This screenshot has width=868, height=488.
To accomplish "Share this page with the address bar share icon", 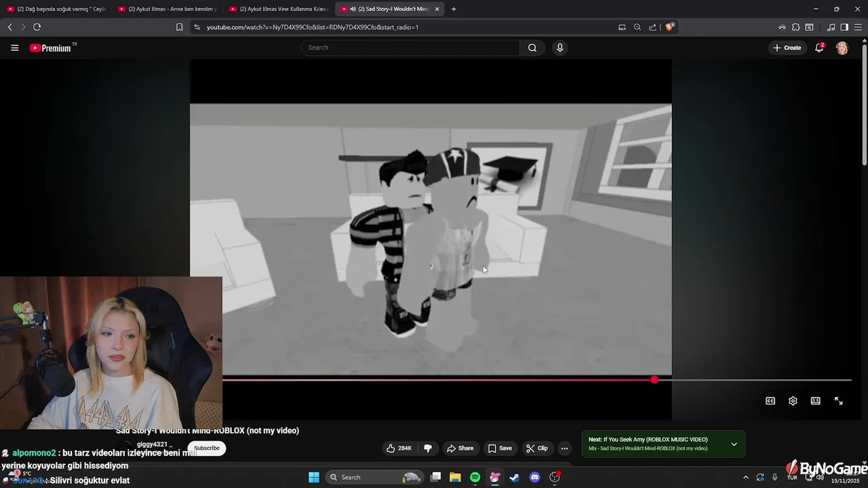I will pos(652,27).
